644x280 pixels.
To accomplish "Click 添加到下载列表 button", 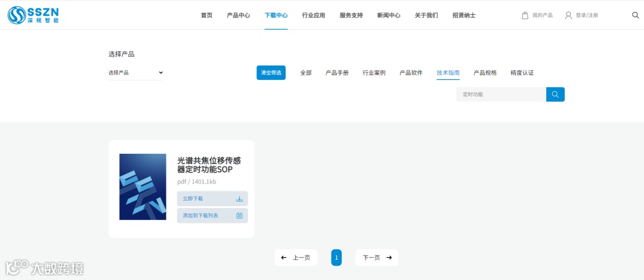I will (x=212, y=216).
